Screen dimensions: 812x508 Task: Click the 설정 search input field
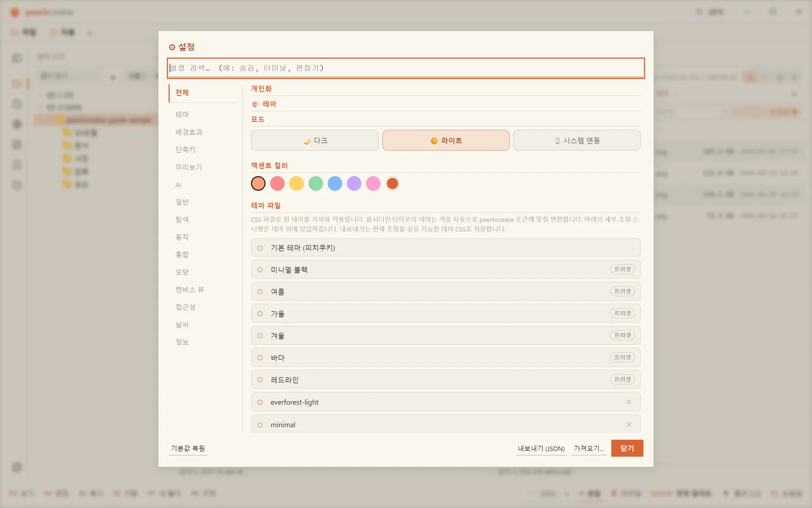point(406,68)
